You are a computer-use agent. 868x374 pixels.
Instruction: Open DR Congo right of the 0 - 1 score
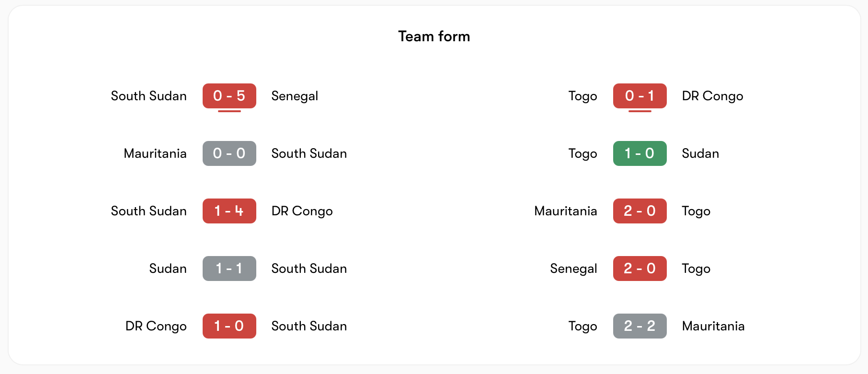tap(712, 96)
